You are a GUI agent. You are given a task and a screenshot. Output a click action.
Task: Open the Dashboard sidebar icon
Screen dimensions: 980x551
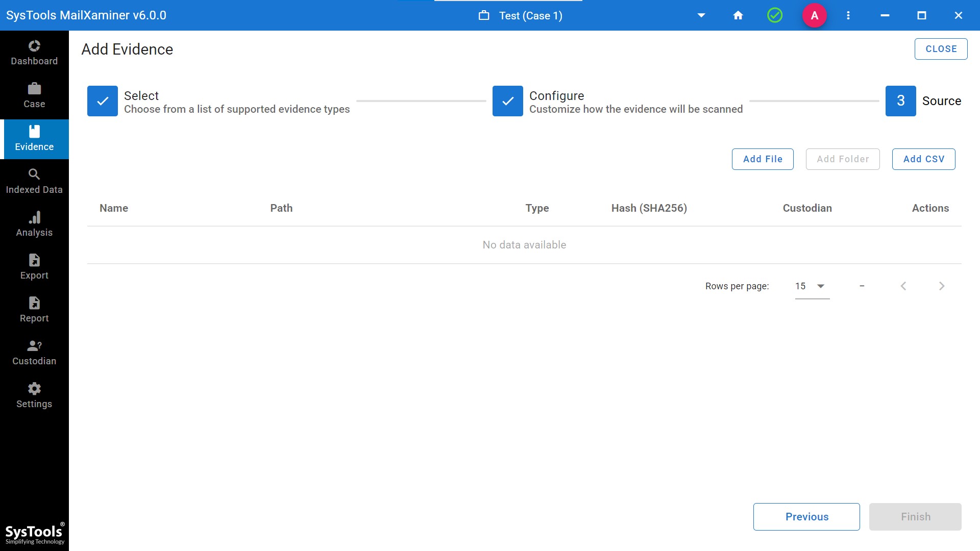34,46
